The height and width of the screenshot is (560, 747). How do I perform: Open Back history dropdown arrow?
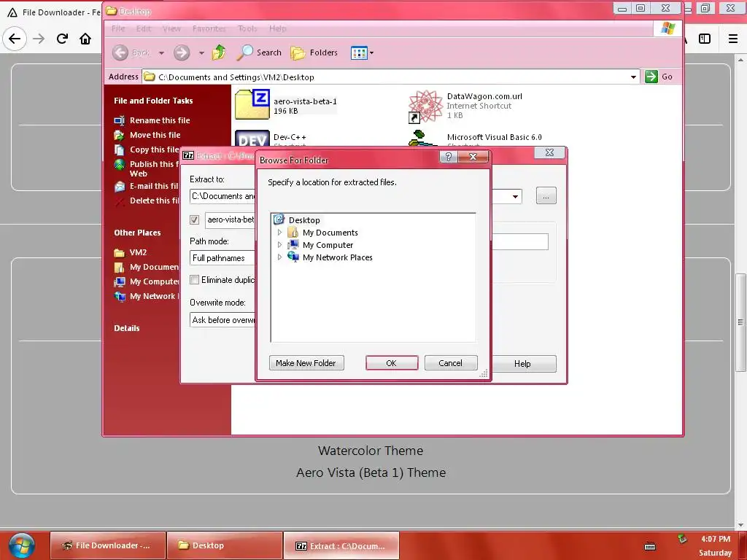(x=161, y=52)
